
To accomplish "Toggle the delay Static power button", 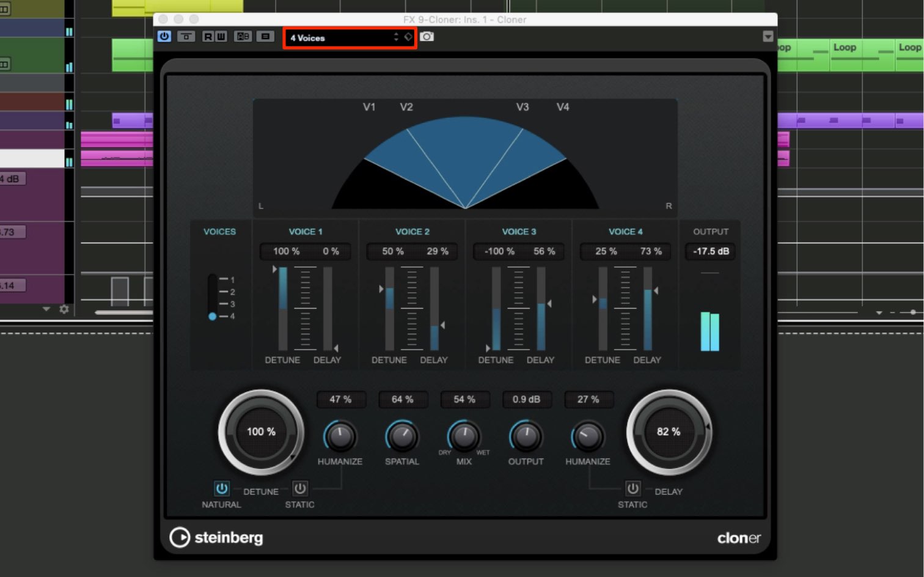I will [x=632, y=488].
